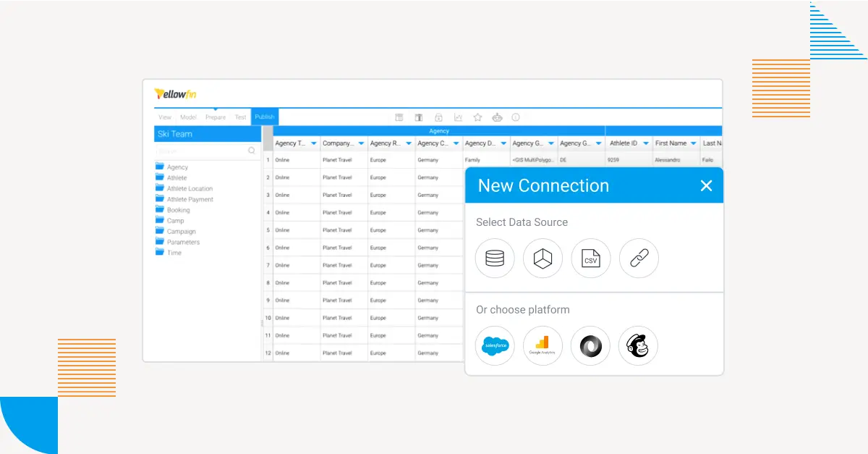The image size is (868, 454).
Task: Click the robot icon in toolbar
Action: pos(497,117)
